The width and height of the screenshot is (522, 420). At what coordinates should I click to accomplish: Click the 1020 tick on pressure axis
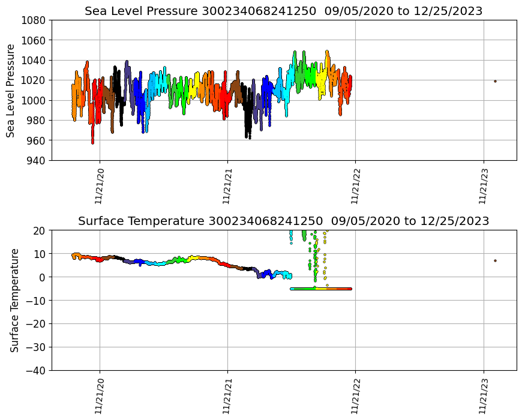pos(34,80)
